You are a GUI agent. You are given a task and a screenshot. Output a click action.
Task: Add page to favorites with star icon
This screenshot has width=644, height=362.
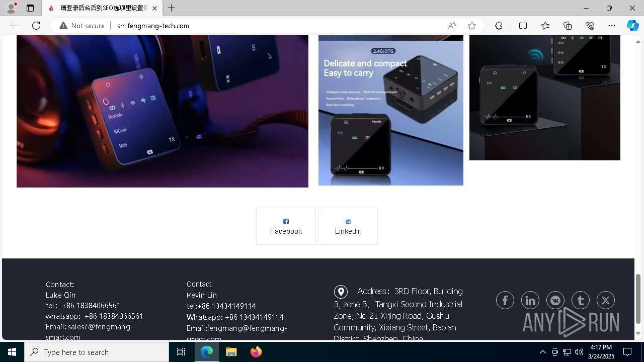[x=471, y=26]
